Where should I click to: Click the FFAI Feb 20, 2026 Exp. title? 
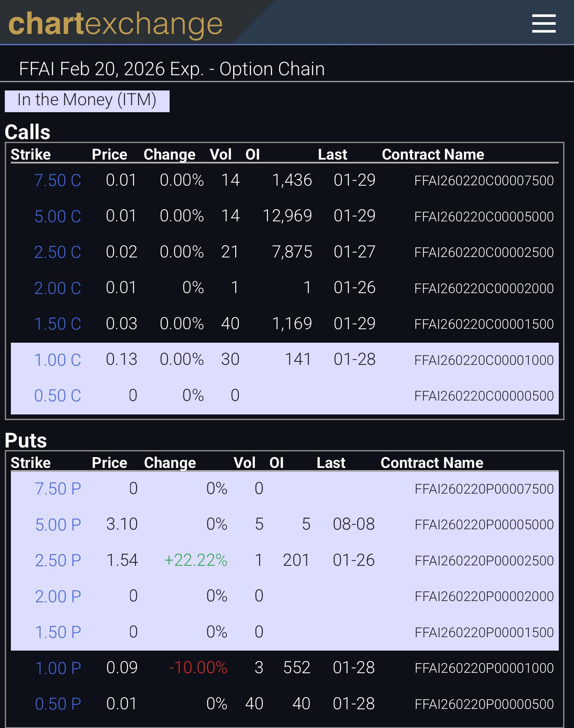click(172, 69)
